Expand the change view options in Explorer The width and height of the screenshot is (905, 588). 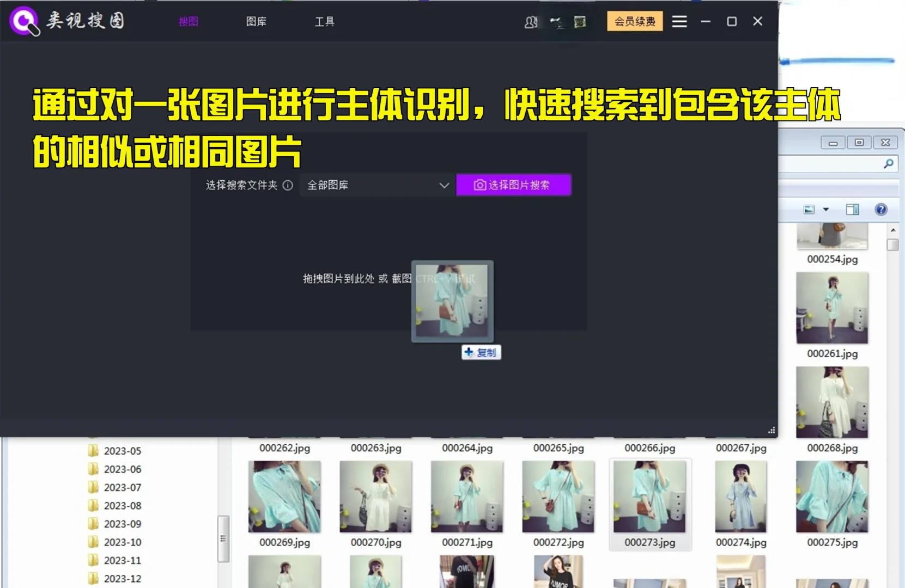(809, 209)
